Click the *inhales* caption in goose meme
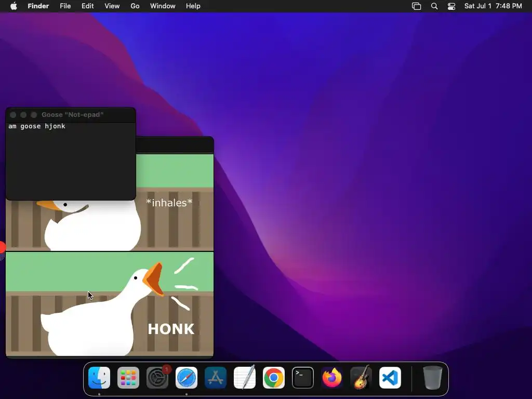This screenshot has width=532, height=399. pyautogui.click(x=169, y=203)
